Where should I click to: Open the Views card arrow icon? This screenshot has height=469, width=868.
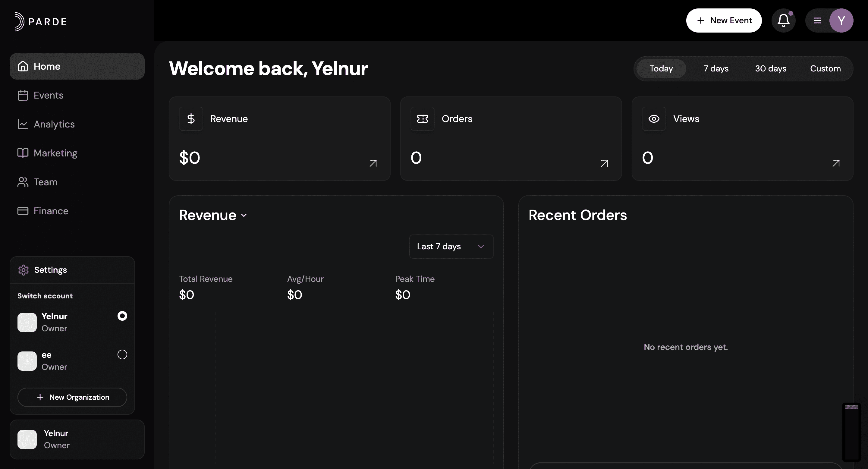836,163
